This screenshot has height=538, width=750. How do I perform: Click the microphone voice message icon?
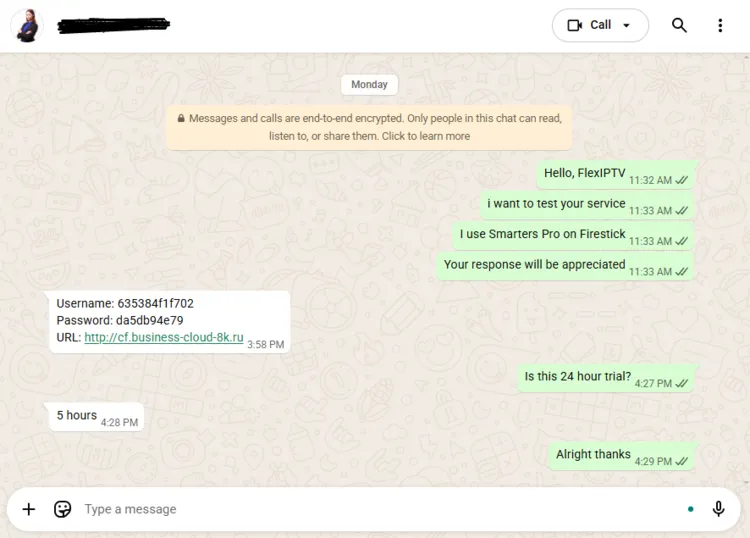(718, 509)
